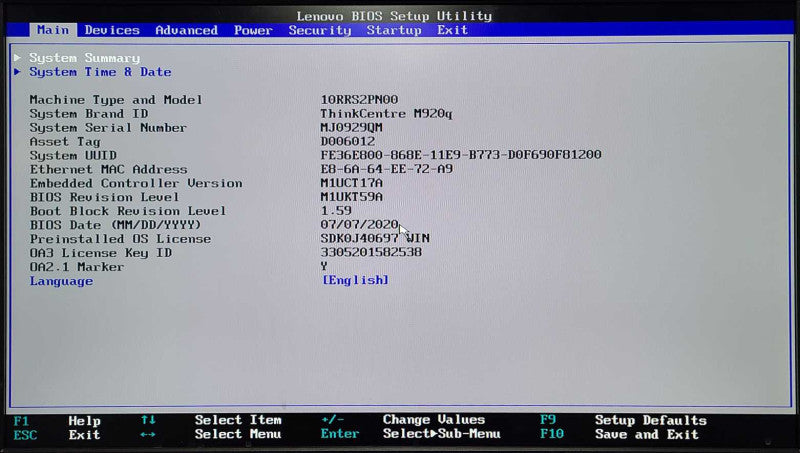Open the Exit tab
Image resolution: width=800 pixels, height=453 pixels.
coord(452,30)
